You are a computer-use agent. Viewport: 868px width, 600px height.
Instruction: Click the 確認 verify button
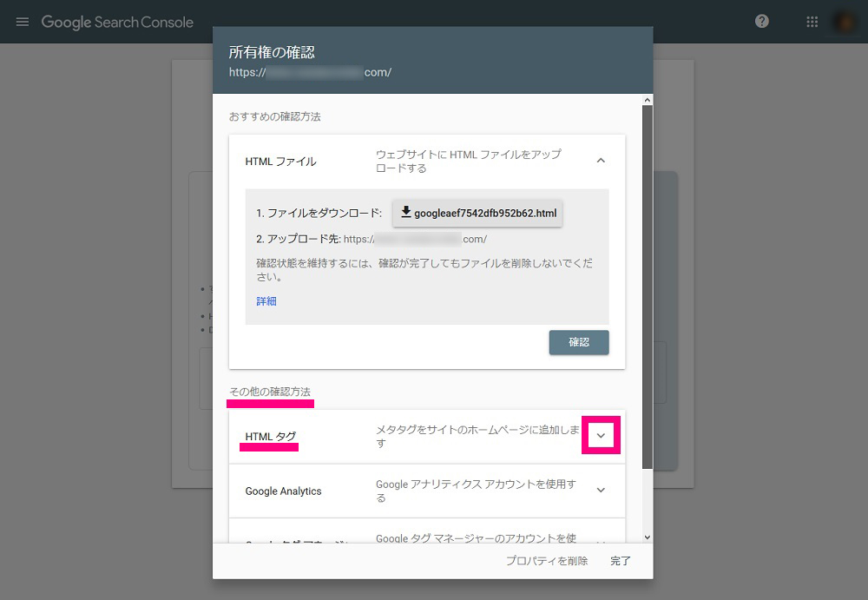(x=579, y=342)
